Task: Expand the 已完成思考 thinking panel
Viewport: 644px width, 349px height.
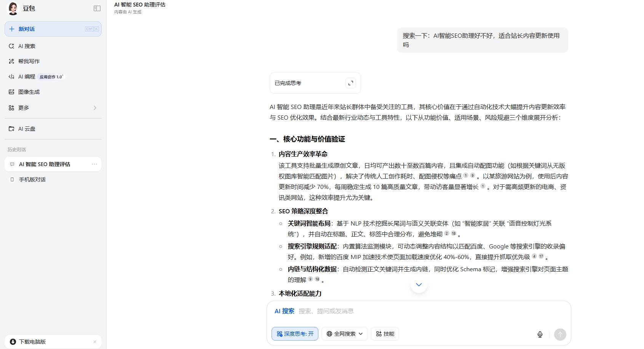Action: pyautogui.click(x=350, y=83)
